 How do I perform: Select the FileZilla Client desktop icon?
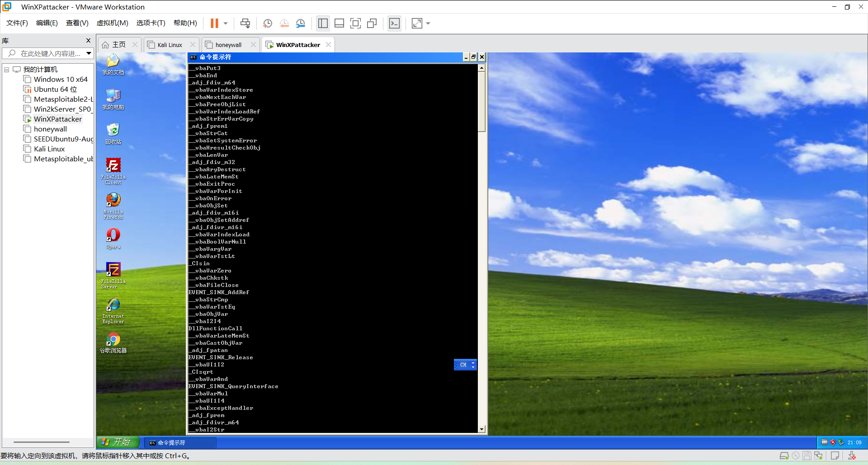(113, 171)
